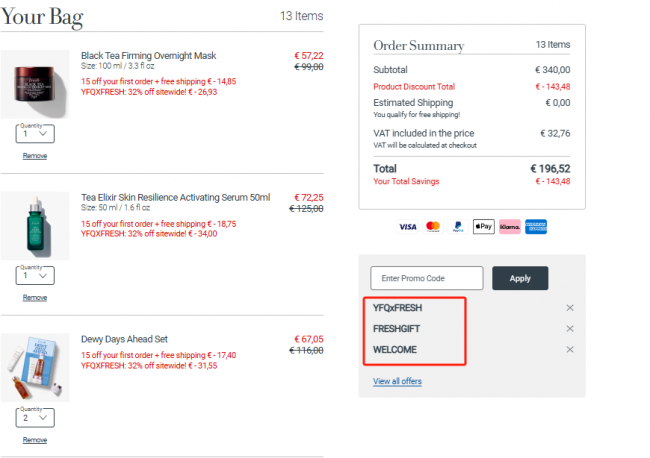Click 'Size: 100 ml / 3.3 fl oz' text
The height and width of the screenshot is (458, 650).
click(118, 66)
